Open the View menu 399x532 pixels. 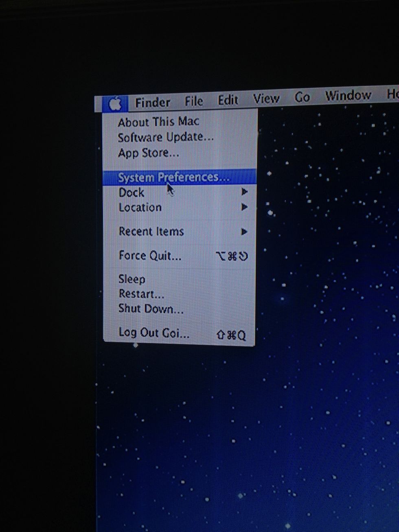266,98
